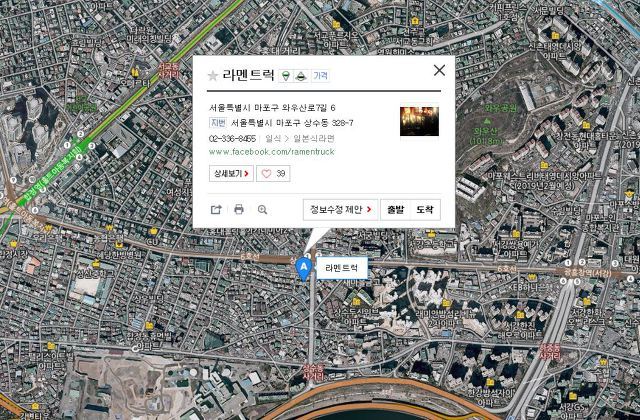
Task: Click 상수동 사거리 intersection label
Action: 313,371
